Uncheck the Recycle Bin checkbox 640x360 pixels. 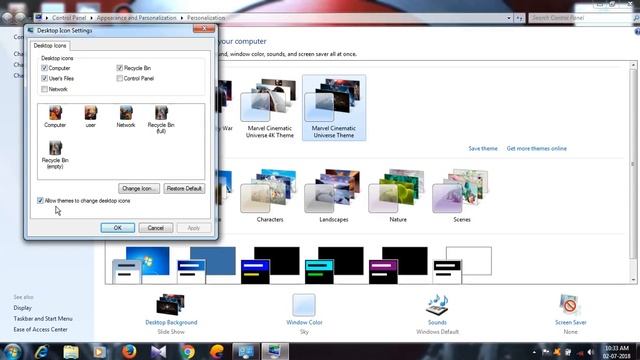coord(120,68)
